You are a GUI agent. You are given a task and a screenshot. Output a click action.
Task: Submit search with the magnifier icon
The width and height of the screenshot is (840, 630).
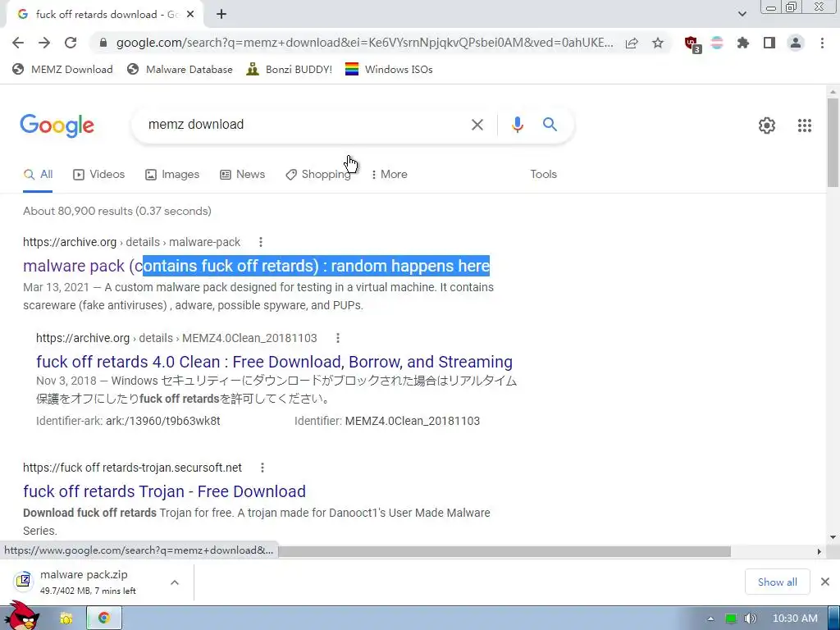(550, 125)
